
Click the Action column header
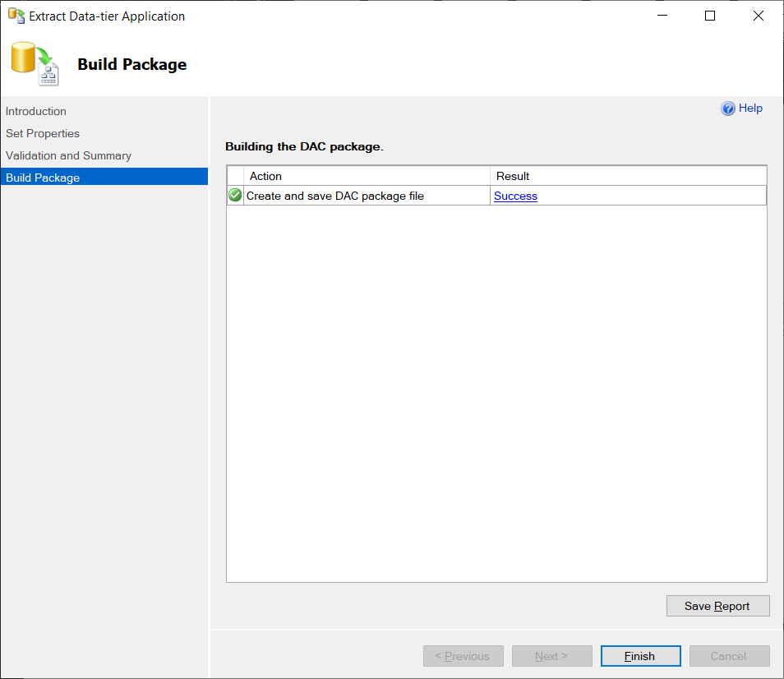pos(265,175)
